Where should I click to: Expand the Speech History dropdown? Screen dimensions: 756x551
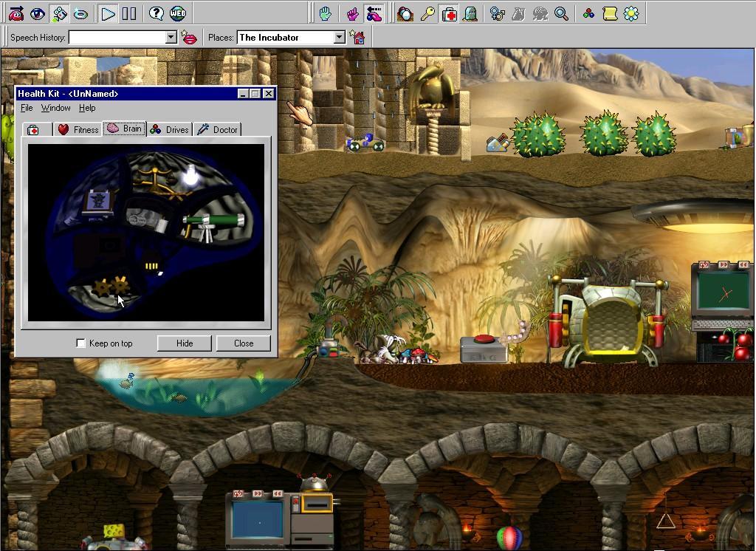pyautogui.click(x=171, y=38)
